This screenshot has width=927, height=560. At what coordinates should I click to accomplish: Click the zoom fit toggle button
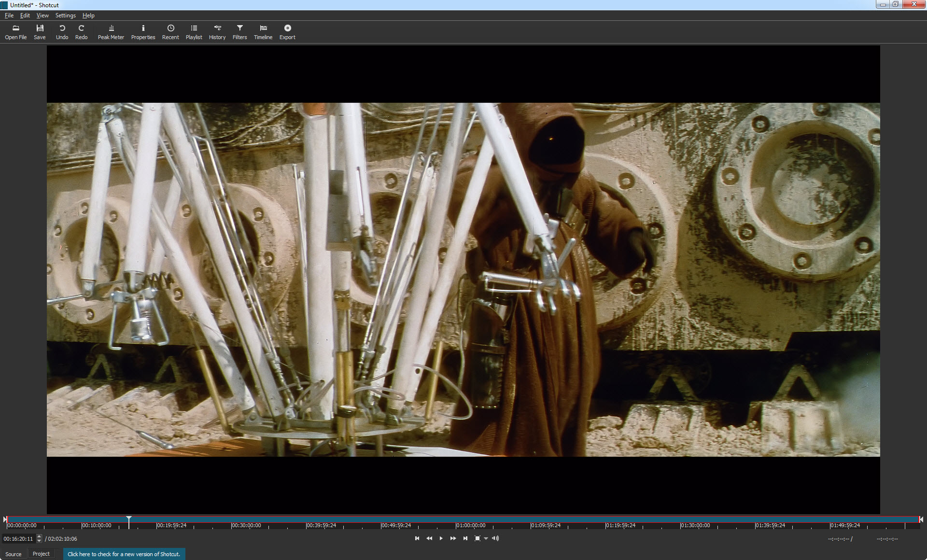pos(478,538)
